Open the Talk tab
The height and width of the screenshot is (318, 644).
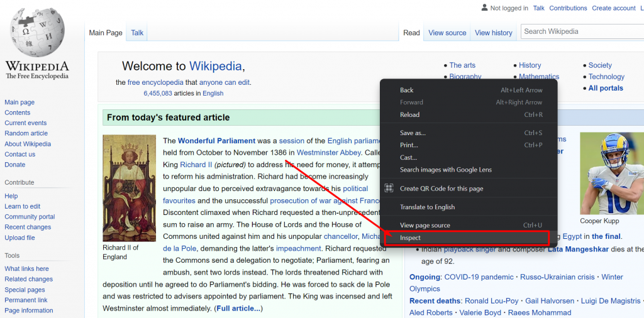click(x=137, y=33)
